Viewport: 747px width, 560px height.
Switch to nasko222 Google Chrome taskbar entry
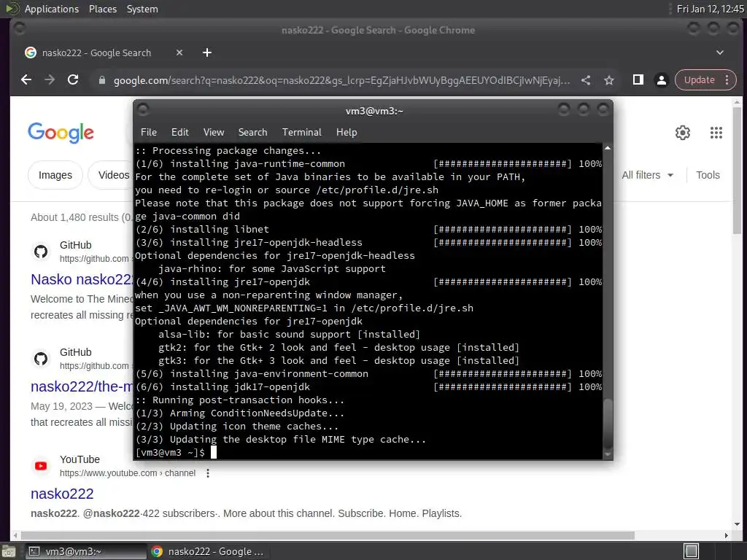(208, 551)
